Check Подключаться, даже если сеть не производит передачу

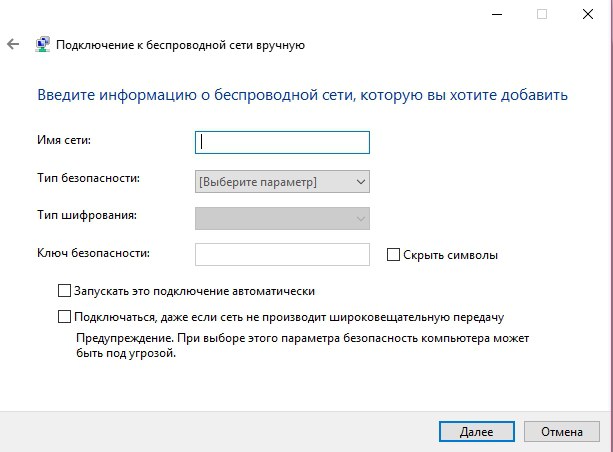click(64, 317)
